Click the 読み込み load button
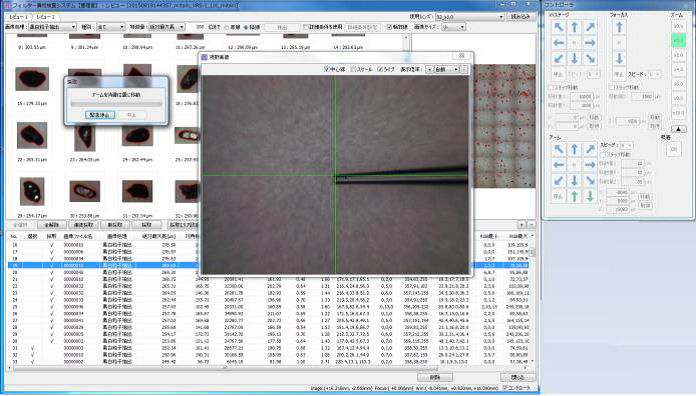 point(520,16)
